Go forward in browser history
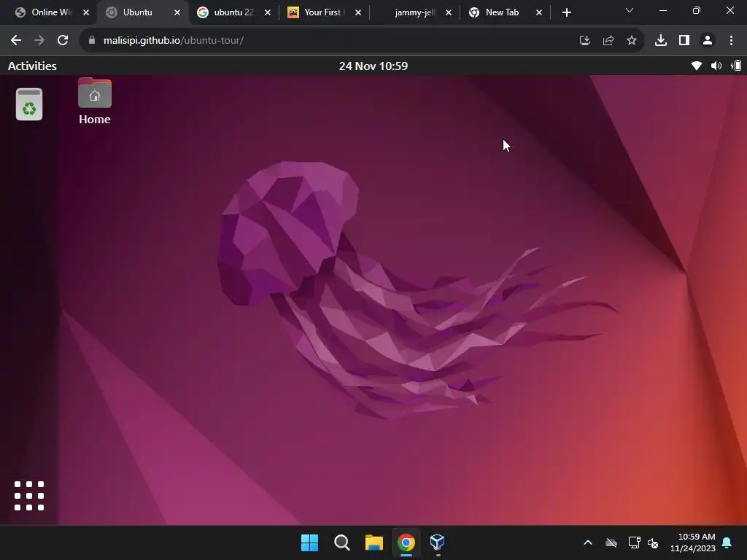The height and width of the screenshot is (560, 747). click(x=39, y=41)
